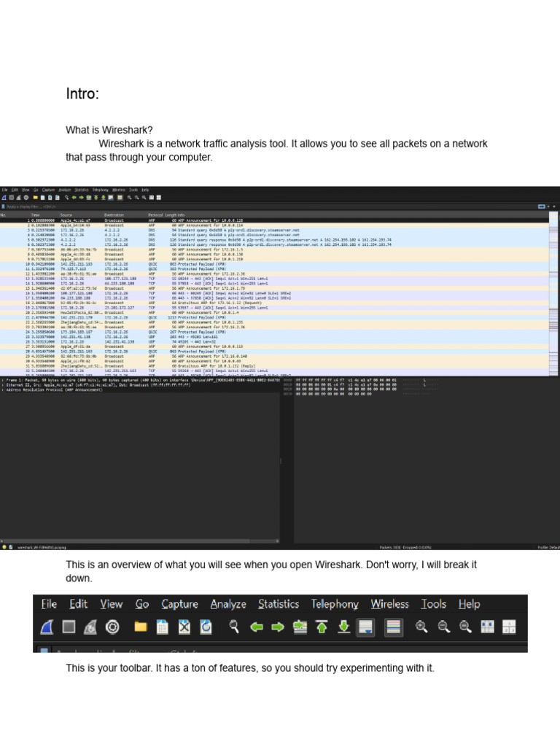This screenshot has width=560, height=747.
Task: Click Start capture shark fin in enlarged toolbar
Action: click(x=47, y=627)
